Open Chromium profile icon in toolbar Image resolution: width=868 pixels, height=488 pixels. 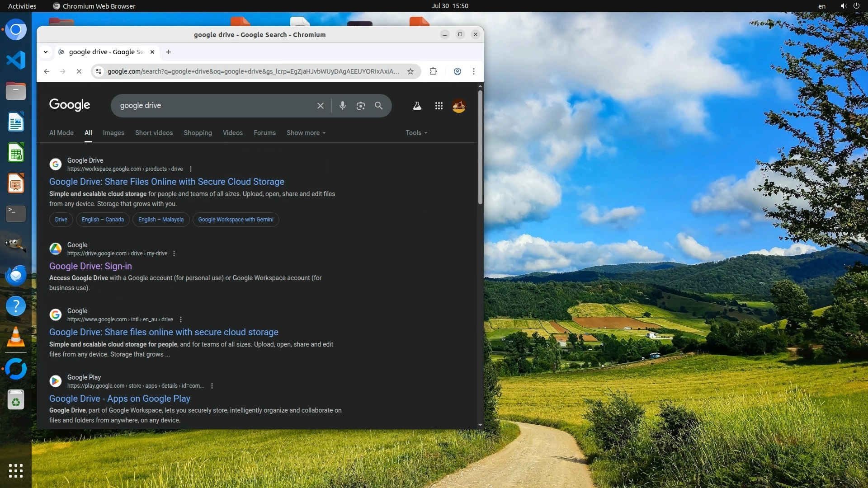pos(457,71)
